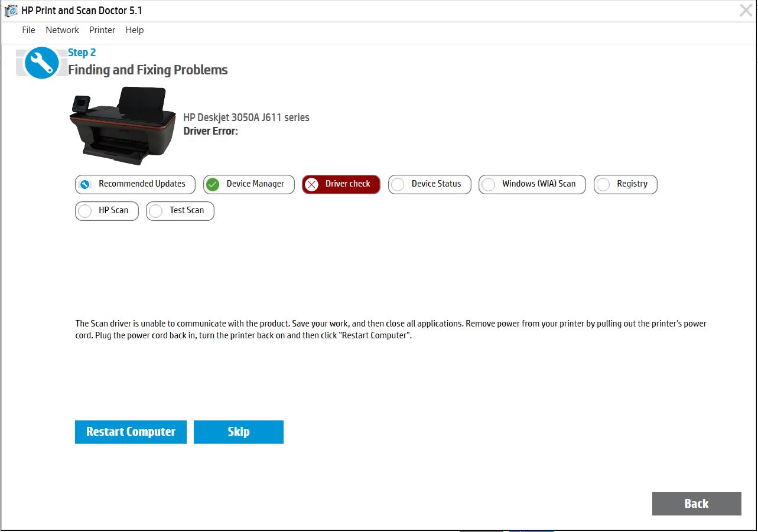Click the green checkmark on Device Manager
This screenshot has height=532, width=758.
(213, 185)
